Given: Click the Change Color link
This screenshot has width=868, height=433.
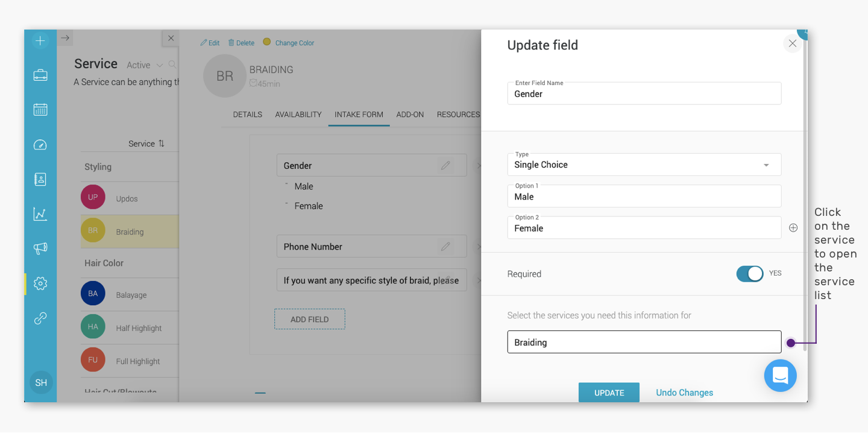Looking at the screenshot, I should 295,43.
